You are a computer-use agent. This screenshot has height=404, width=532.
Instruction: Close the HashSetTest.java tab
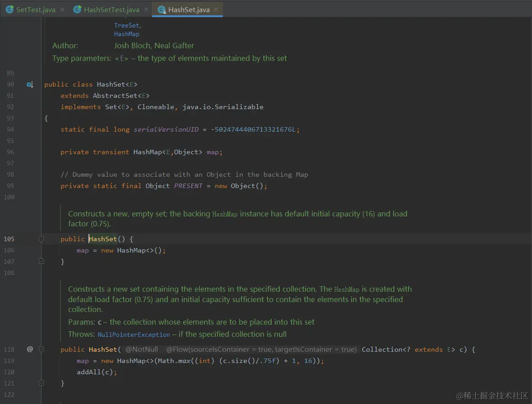pos(146,9)
